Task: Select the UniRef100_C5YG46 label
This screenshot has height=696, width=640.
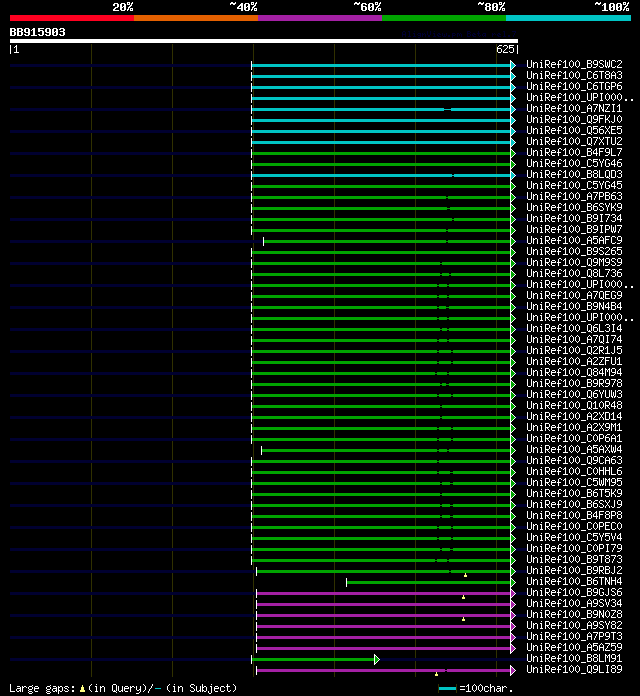Action: pyautogui.click(x=574, y=163)
